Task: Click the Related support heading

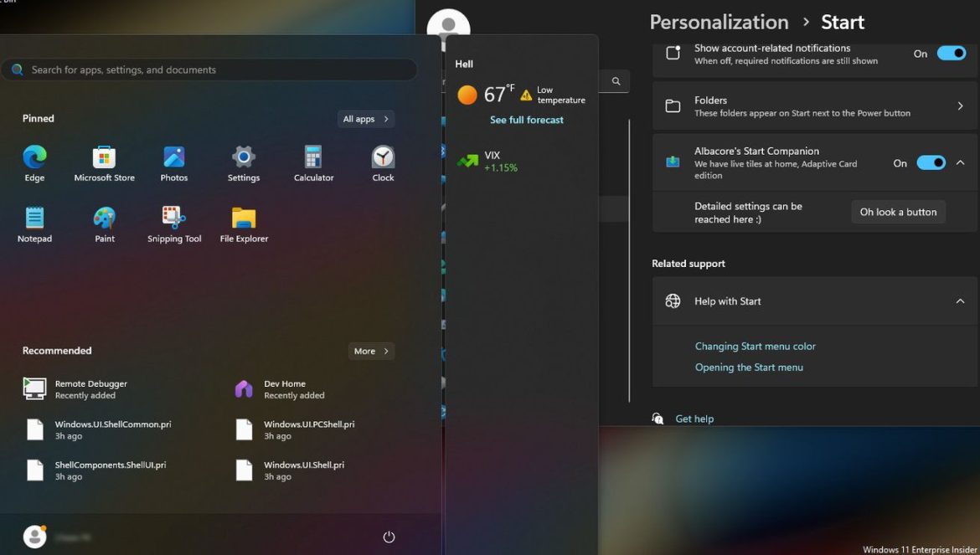Action: [689, 264]
